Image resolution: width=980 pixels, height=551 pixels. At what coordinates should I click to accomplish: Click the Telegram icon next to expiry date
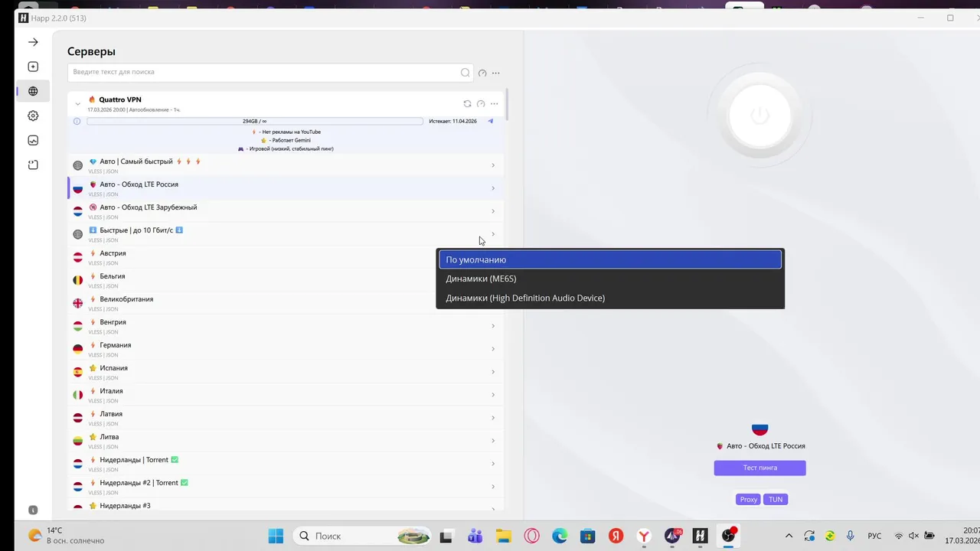491,121
